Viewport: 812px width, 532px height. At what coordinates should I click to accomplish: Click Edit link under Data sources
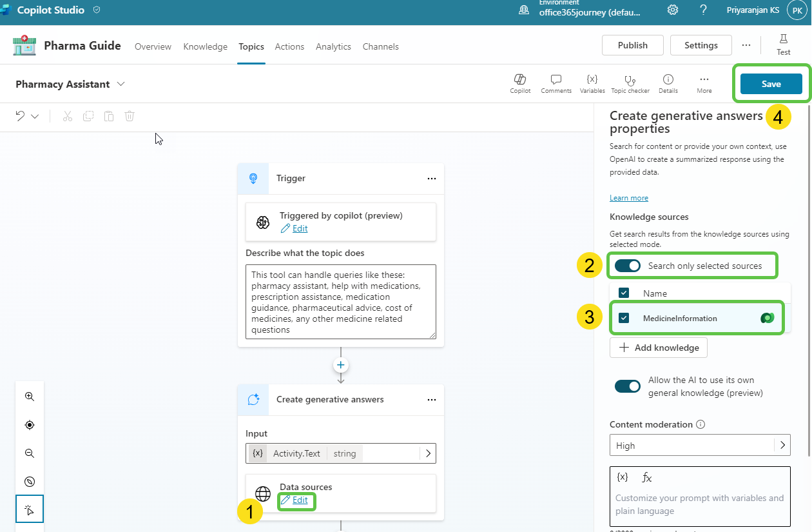pyautogui.click(x=300, y=500)
